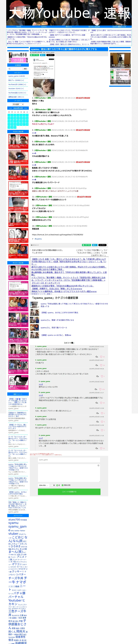This screenshot has height=644, width=138.
Task: Click Hatena B! button beside 9コメント
Action: point(94,245)
